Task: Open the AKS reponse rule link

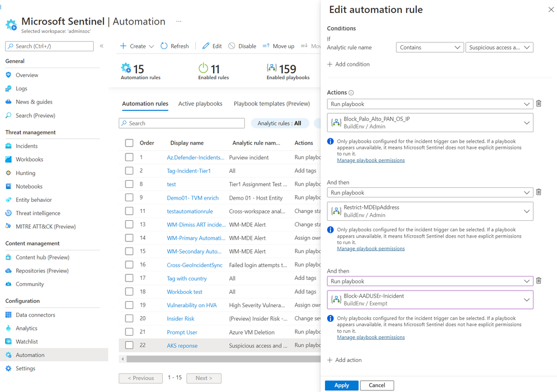Action: point(182,346)
